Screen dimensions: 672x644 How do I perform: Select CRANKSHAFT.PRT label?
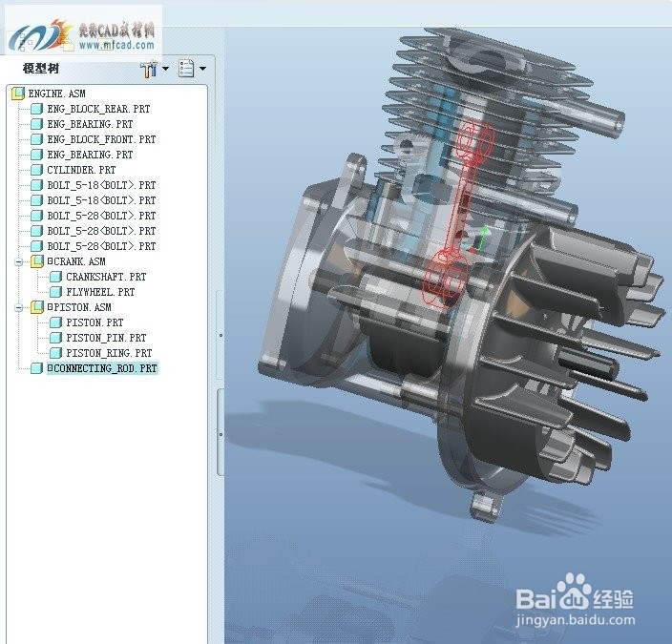(x=106, y=277)
